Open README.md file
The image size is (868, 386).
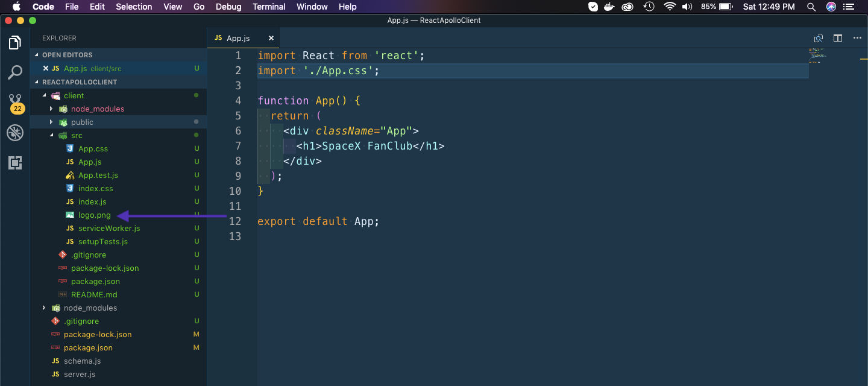point(94,294)
